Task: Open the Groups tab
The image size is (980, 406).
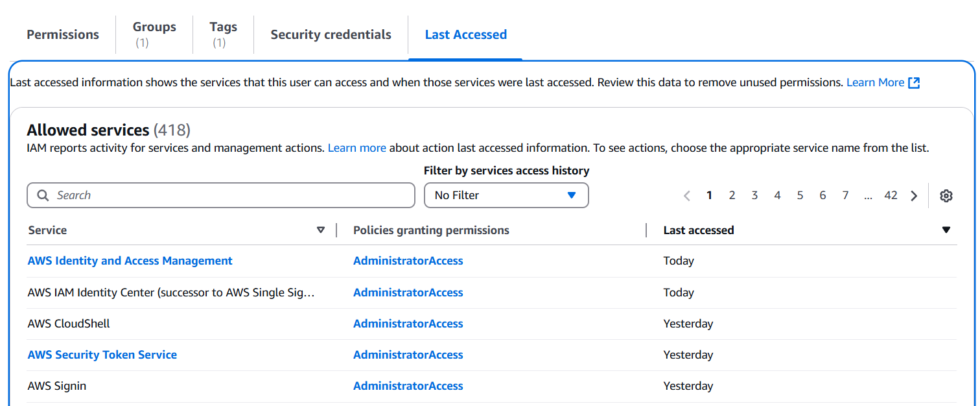Action: [154, 35]
